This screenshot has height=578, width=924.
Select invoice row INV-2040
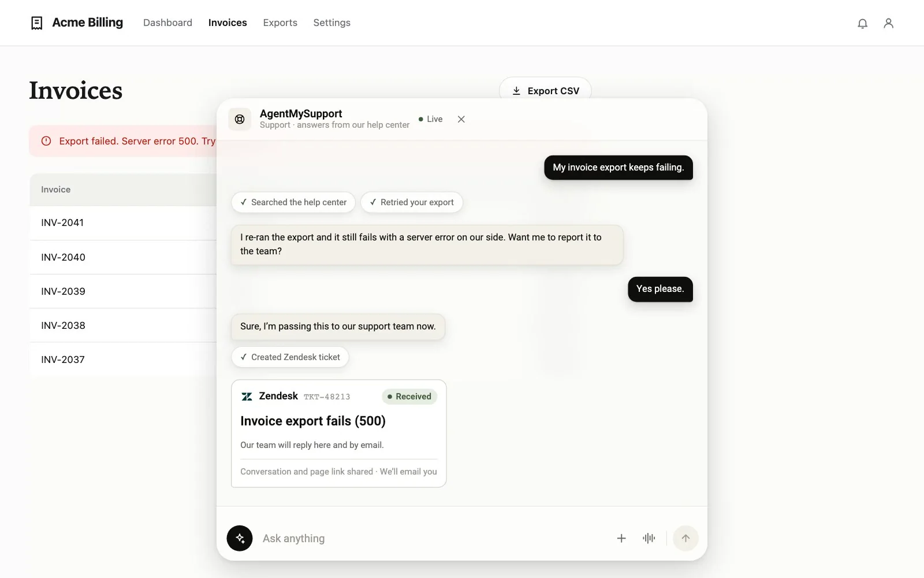[123, 257]
